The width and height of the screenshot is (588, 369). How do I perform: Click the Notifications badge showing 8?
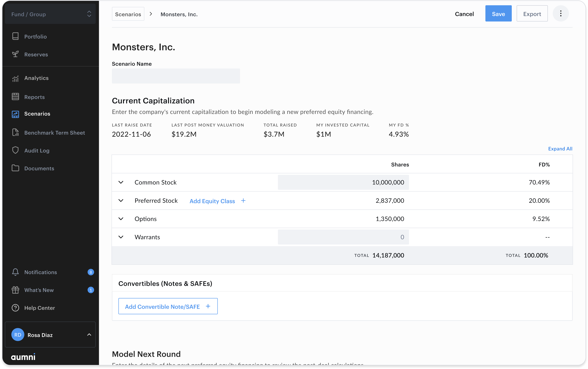pos(91,272)
